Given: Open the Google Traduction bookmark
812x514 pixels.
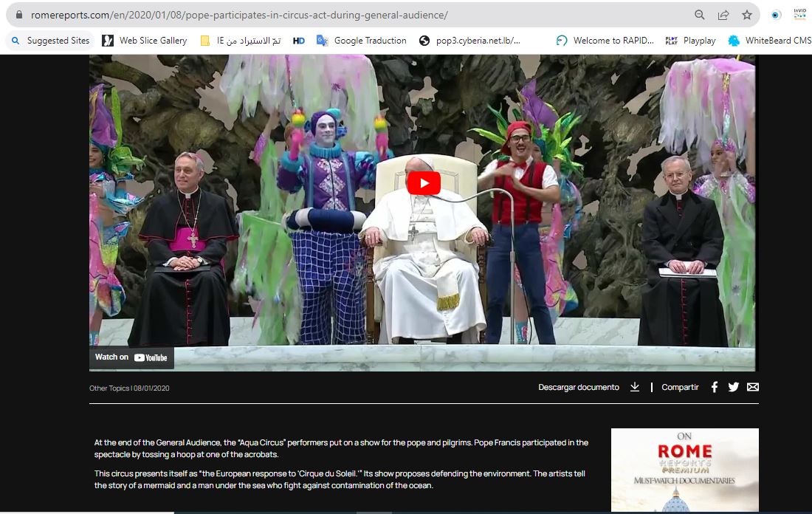Looking at the screenshot, I should (x=362, y=41).
